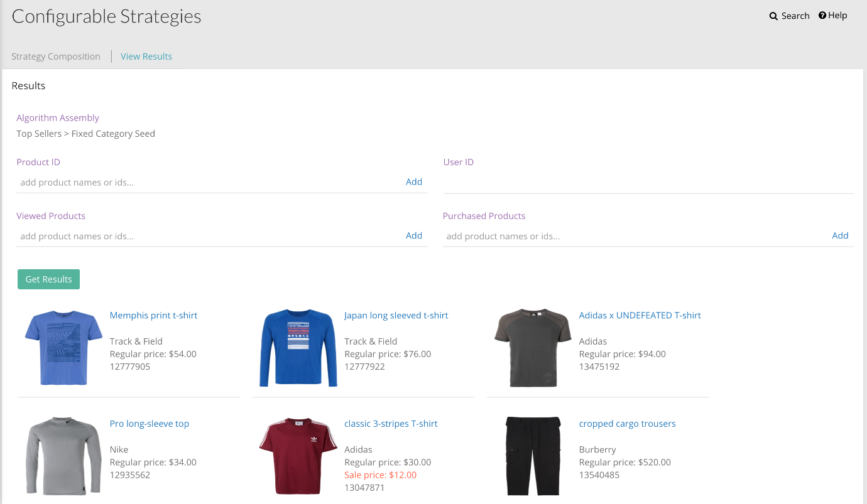Click the blue Japan long sleeved thumbnail
This screenshot has height=504, width=867.
(x=298, y=347)
